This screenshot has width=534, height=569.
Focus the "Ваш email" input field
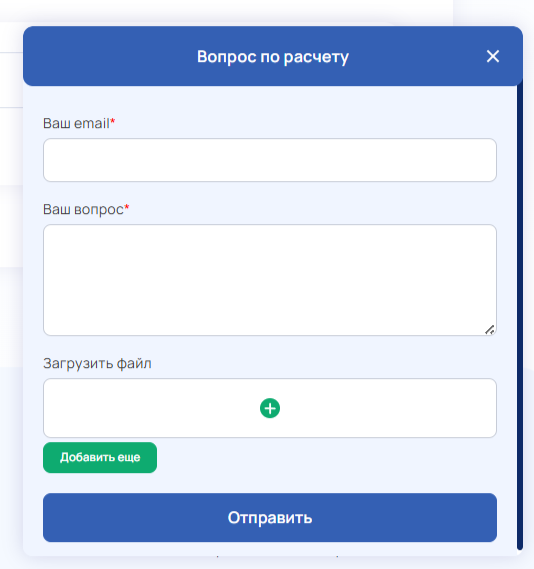coord(270,160)
